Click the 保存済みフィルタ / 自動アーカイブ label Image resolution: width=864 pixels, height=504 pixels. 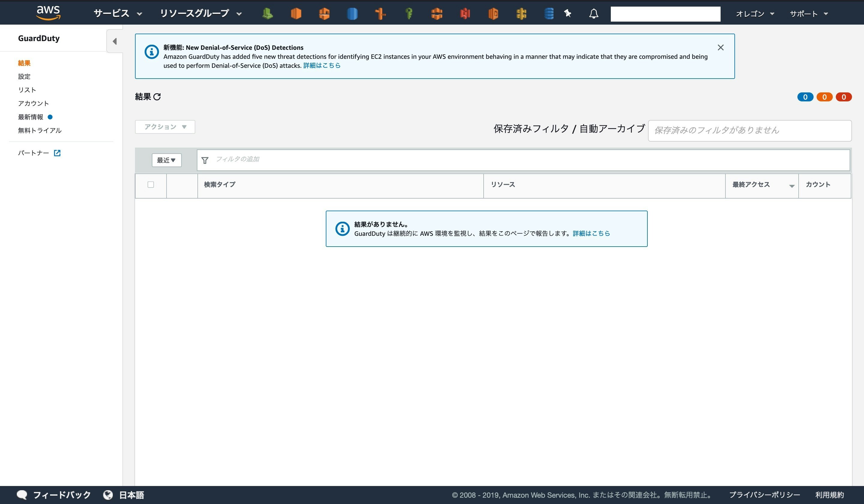(x=569, y=129)
